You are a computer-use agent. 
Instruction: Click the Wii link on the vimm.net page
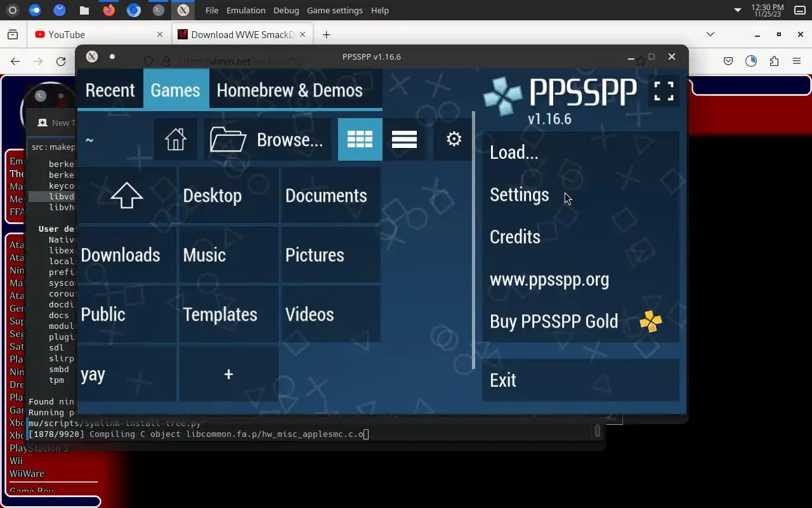(x=16, y=461)
